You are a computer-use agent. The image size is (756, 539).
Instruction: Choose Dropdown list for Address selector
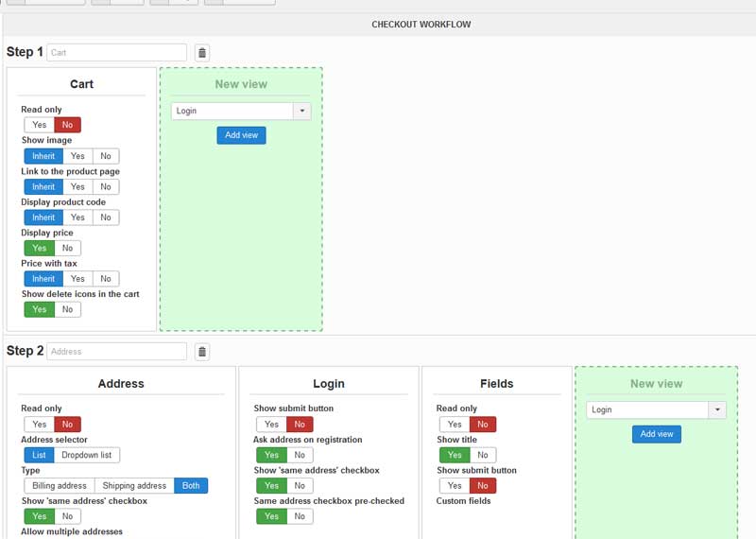pyautogui.click(x=87, y=455)
